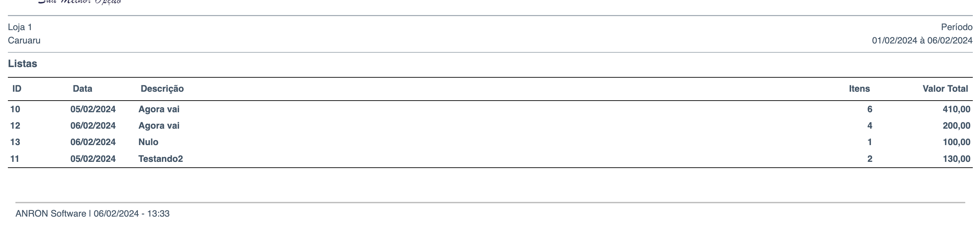980x232 pixels.
Task: Select the 200,00 total value
Action: click(x=956, y=126)
